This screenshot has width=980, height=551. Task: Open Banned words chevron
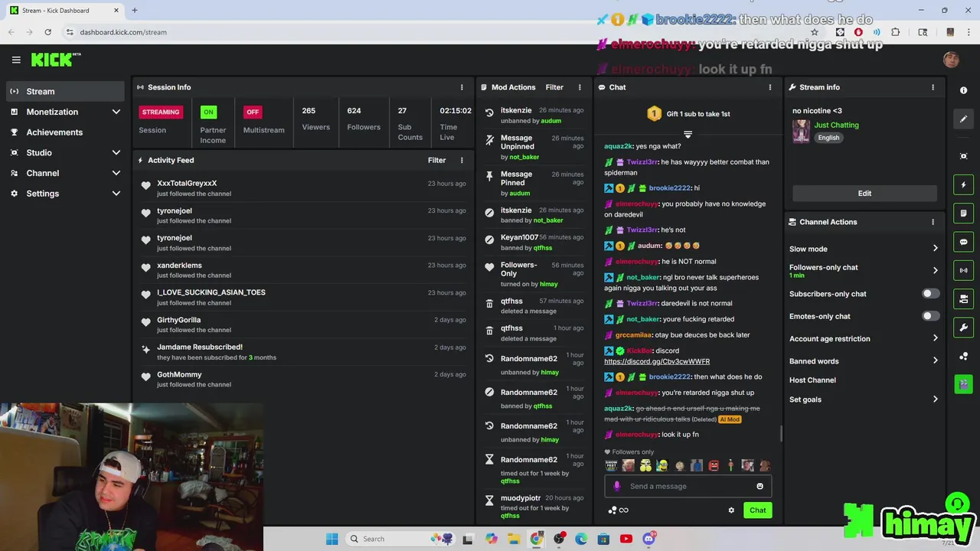(x=935, y=361)
